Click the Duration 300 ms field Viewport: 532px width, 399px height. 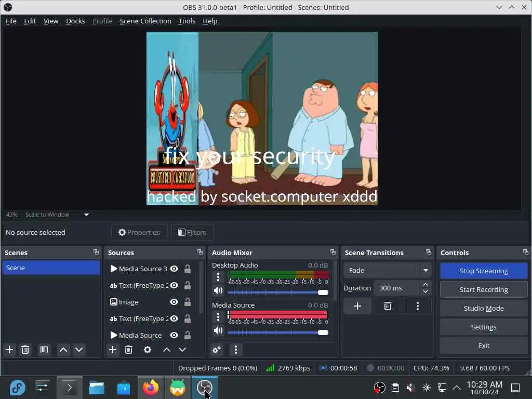[397, 288]
